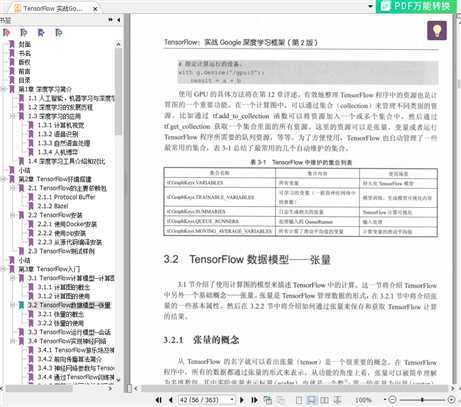Collapse the 3.4 TensorFlow实现神经网络 node
The height and width of the screenshot is (407, 461).
(x=13, y=341)
